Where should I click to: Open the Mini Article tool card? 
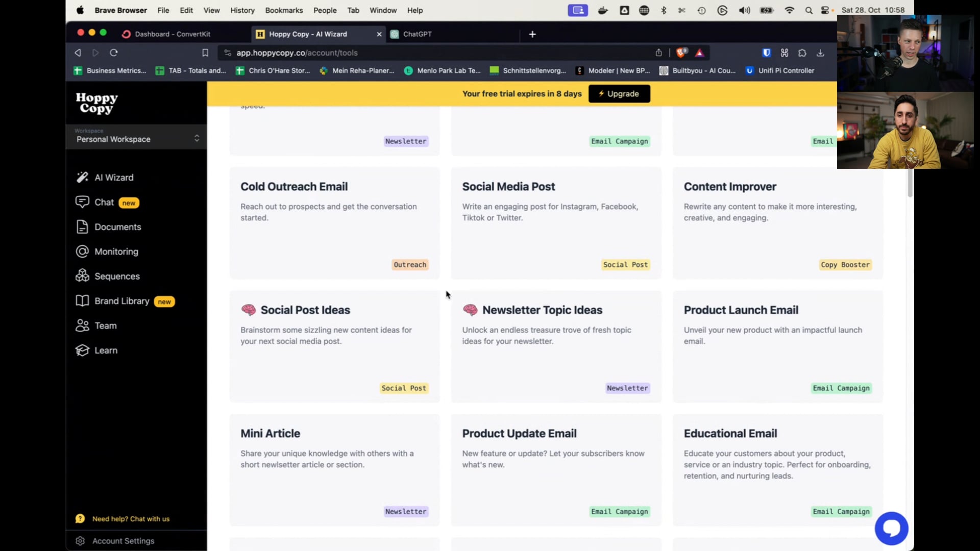coord(334,470)
